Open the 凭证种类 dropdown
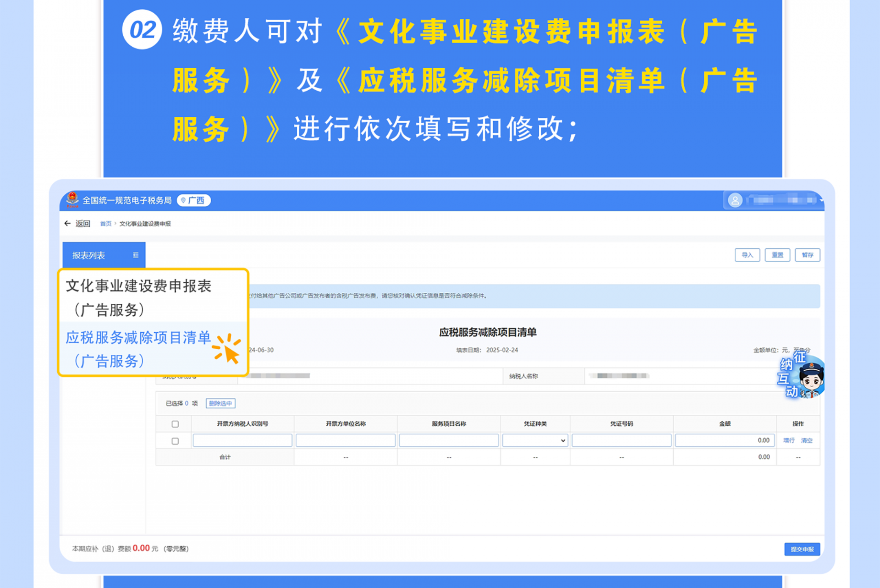Viewport: 880px width, 588px height. (535, 440)
